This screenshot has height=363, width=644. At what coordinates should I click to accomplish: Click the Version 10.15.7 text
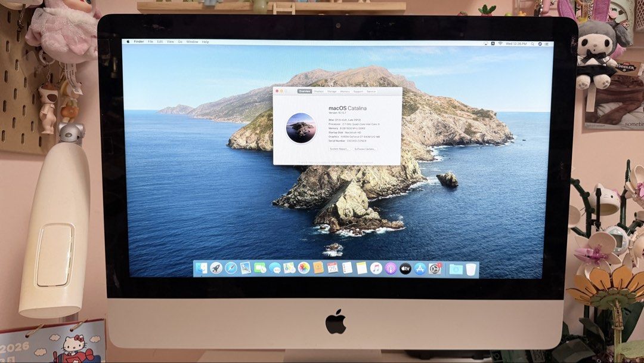click(337, 113)
